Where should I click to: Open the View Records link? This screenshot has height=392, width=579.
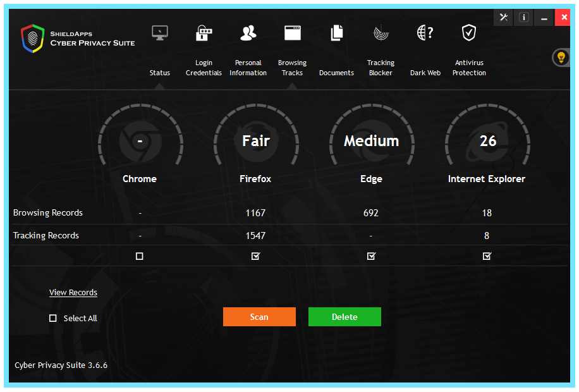[x=73, y=292]
